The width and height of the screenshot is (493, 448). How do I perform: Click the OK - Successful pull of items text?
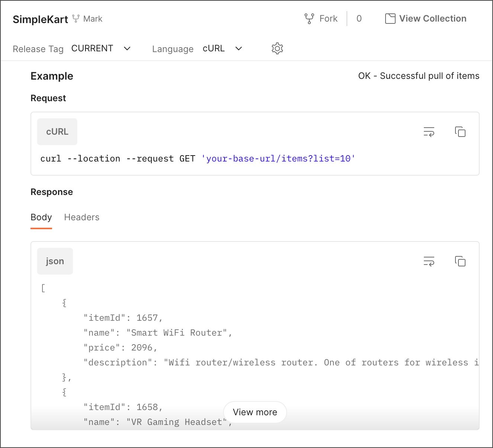419,76
